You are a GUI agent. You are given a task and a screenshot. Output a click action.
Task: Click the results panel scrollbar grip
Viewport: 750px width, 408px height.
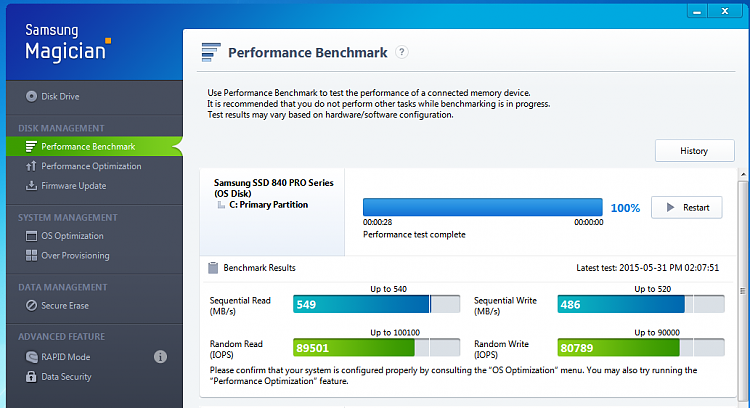[x=743, y=290]
